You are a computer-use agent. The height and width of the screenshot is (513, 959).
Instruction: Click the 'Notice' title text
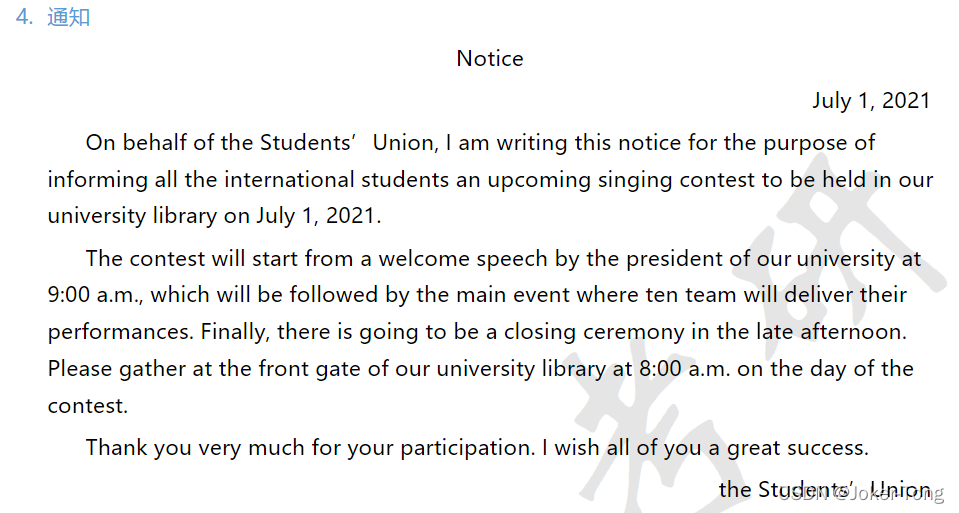point(490,59)
